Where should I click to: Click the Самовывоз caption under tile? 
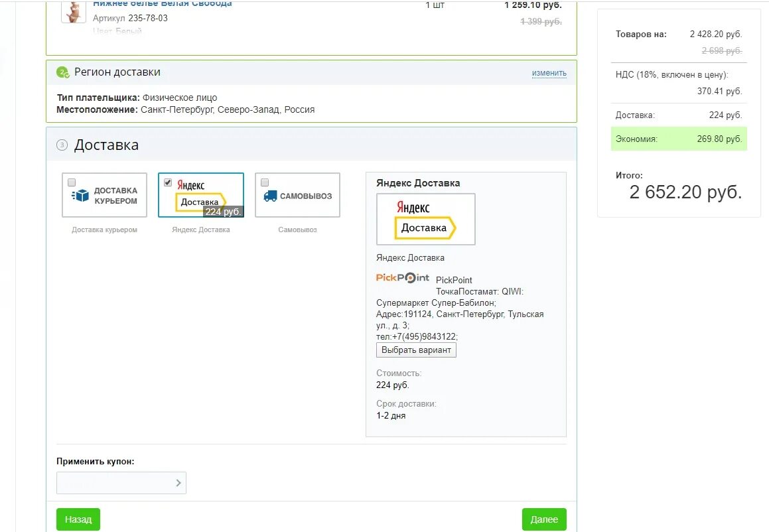pos(297,230)
